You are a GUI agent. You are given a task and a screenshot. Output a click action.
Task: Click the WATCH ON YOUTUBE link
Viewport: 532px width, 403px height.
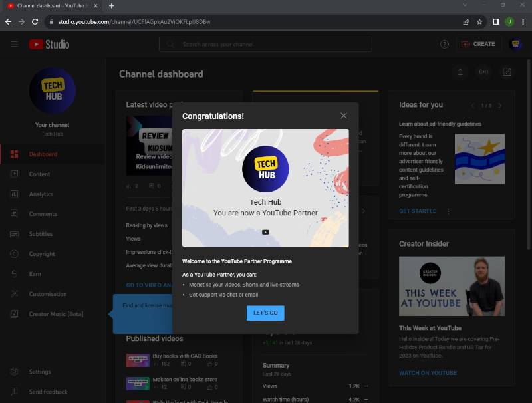point(428,373)
